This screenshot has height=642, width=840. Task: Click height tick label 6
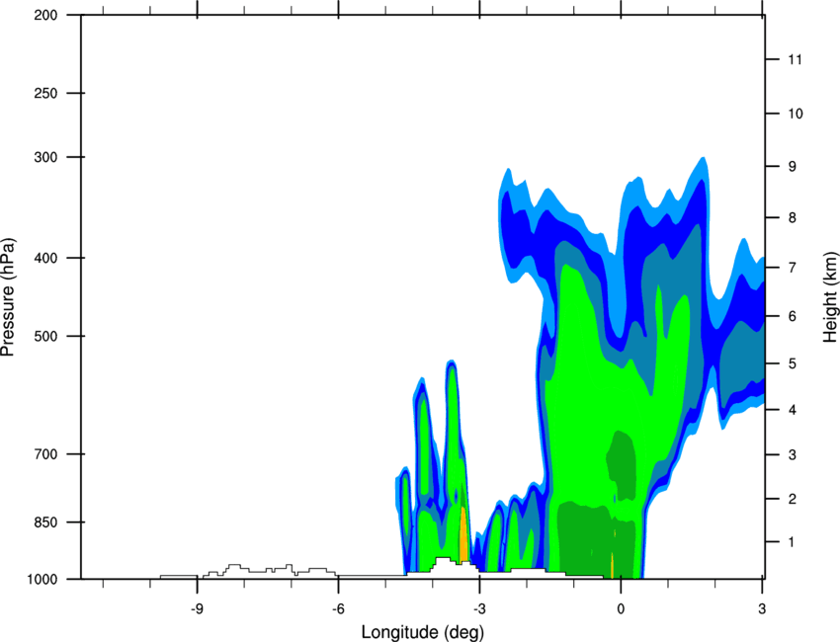(793, 316)
